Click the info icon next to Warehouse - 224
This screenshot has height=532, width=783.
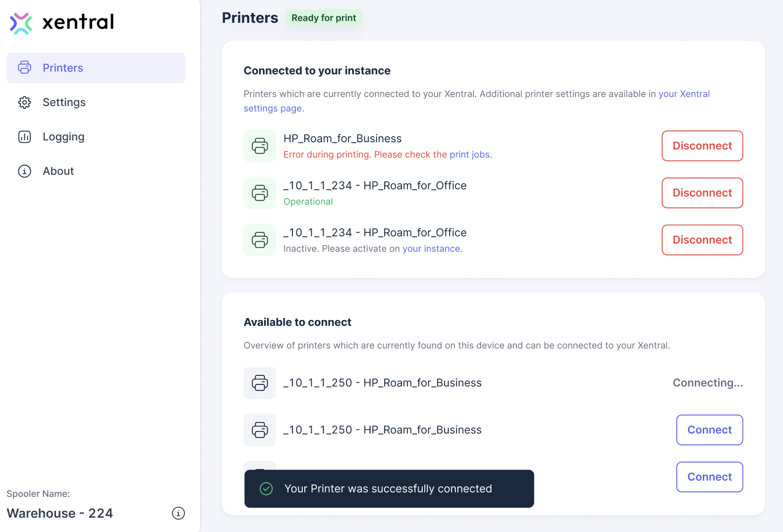point(178,513)
